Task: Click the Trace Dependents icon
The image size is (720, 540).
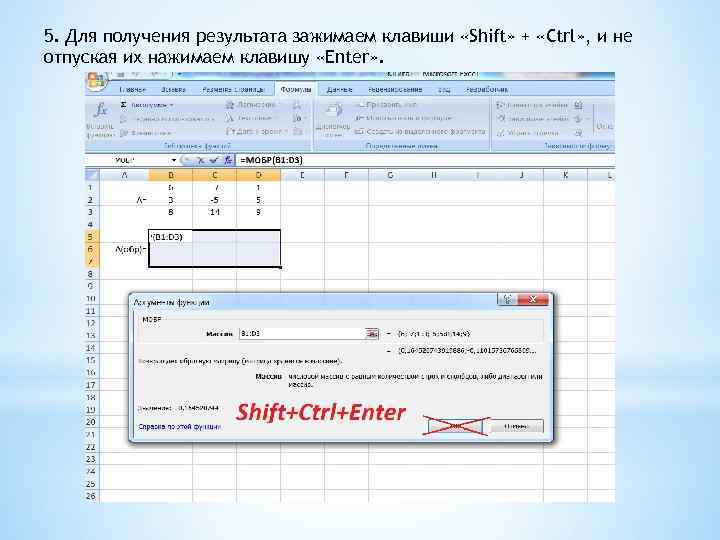Action: (x=501, y=118)
